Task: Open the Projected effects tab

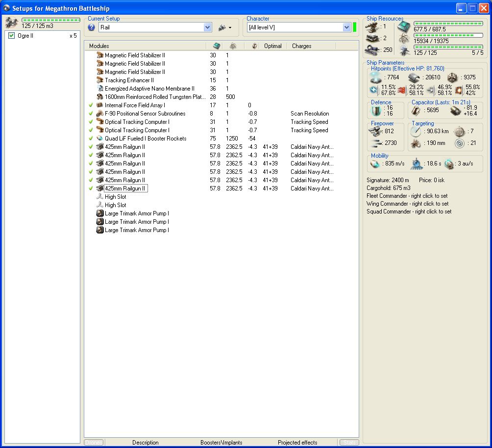Action: click(297, 442)
